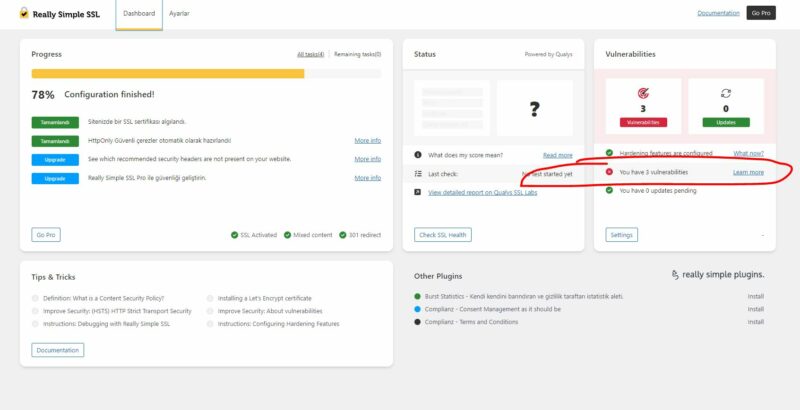Show All tasks(4) in Progress panel
Screen dimensions: 800x410
[310, 54]
